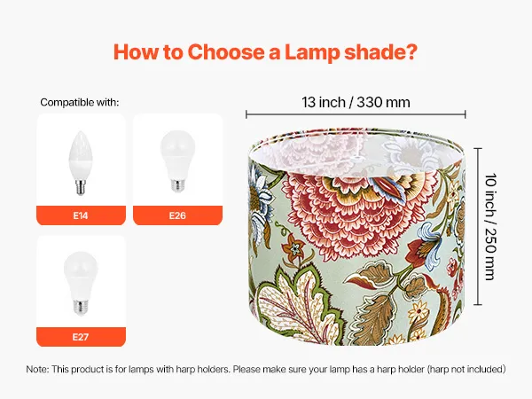This screenshot has height=399, width=532.
Task: Click the E26 bulb image
Action: [x=177, y=160]
